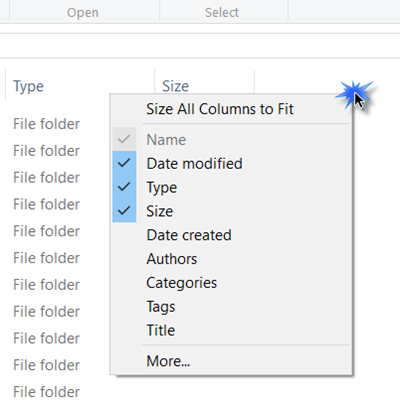Uncheck the Type column checkmark
The image size is (400, 404).
coord(124,187)
